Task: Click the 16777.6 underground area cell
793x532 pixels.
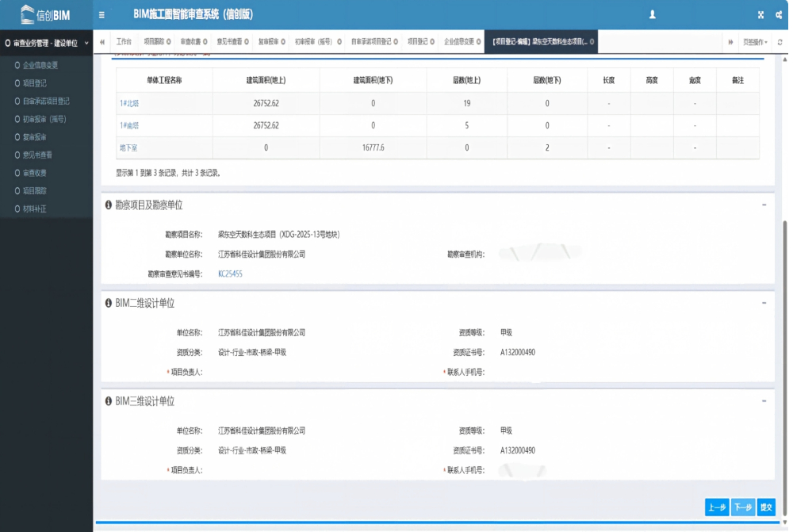Action: (x=374, y=147)
